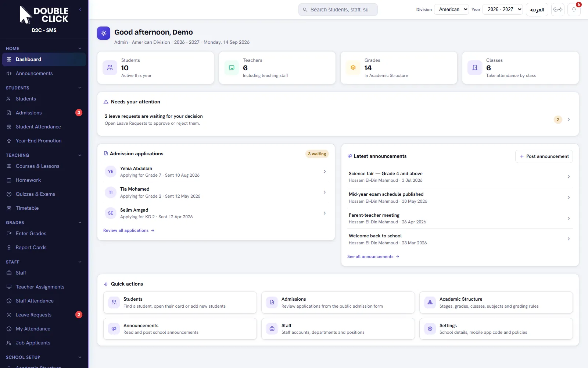588x368 pixels.
Task: Open Admissions in the sidebar
Action: pos(44,113)
